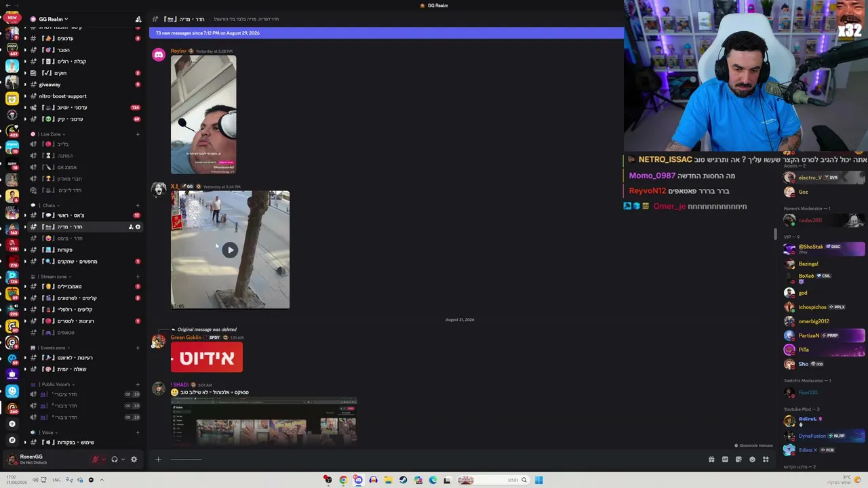Open Chrome from the taskbar
Screen dimensions: 868x488
tap(343, 480)
